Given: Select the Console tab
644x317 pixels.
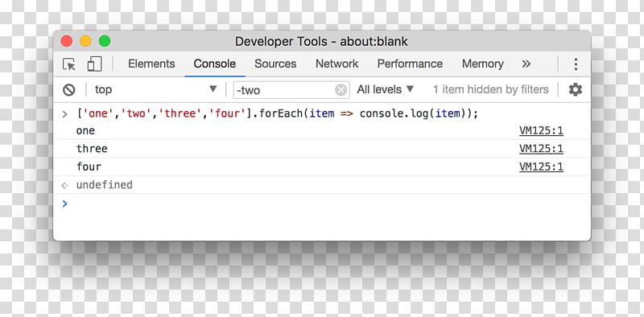Looking at the screenshot, I should tap(215, 64).
